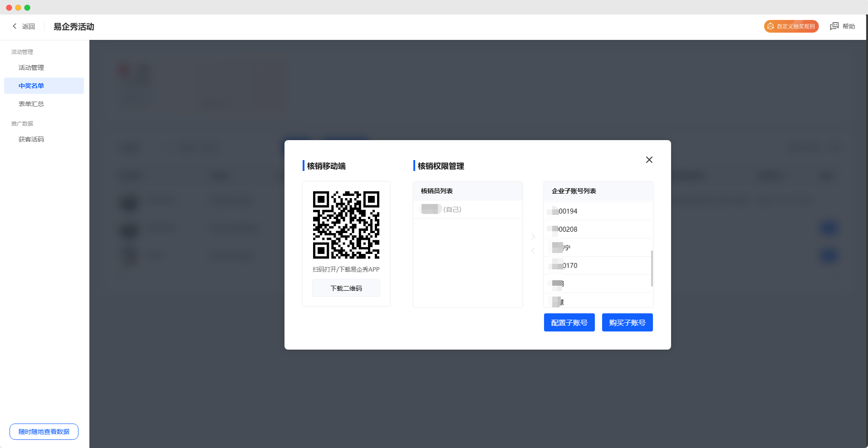Select sub-account ending 00194
868x448 pixels.
[598, 211]
